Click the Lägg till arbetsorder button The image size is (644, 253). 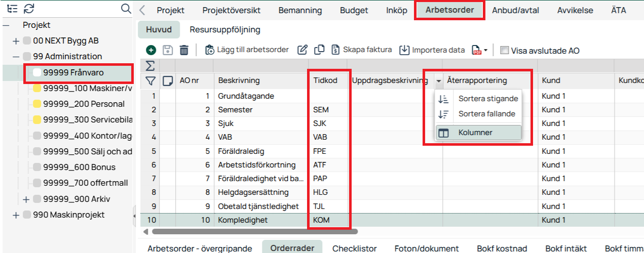247,50
